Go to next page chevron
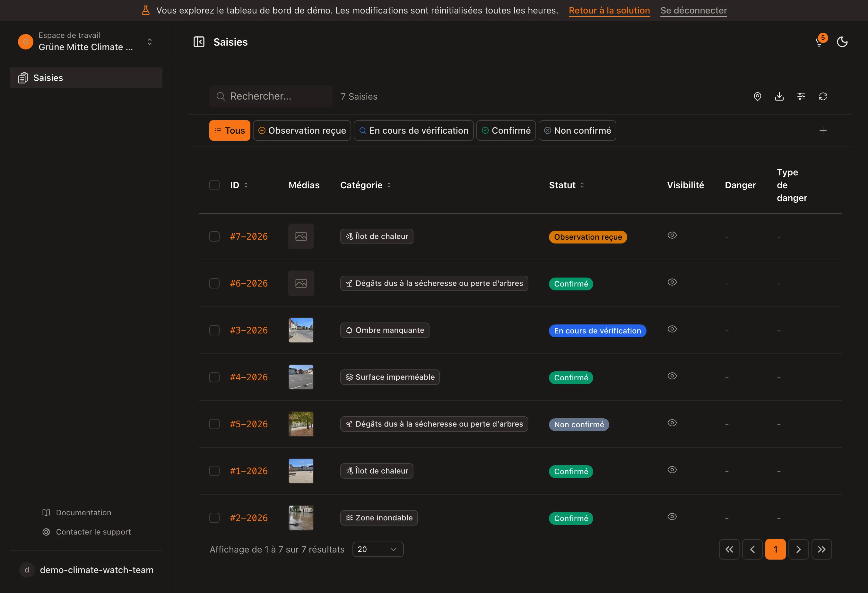Viewport: 868px width, 593px height. [799, 549]
